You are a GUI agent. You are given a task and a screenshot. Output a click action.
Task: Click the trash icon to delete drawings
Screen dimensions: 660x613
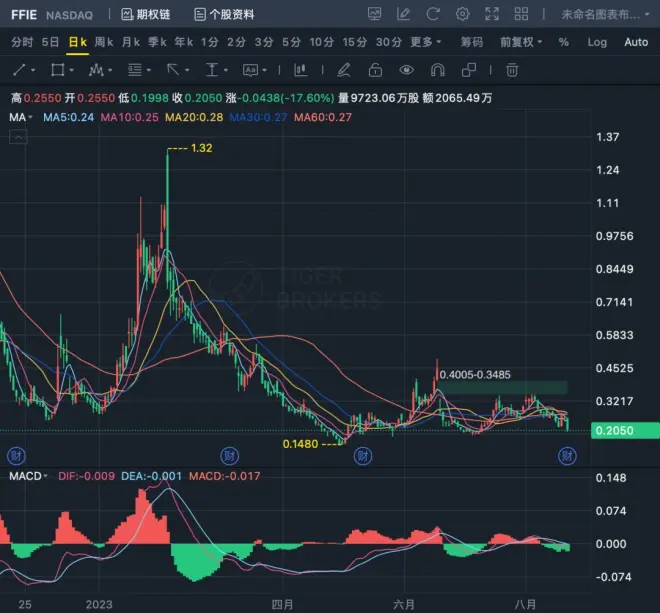coord(511,70)
